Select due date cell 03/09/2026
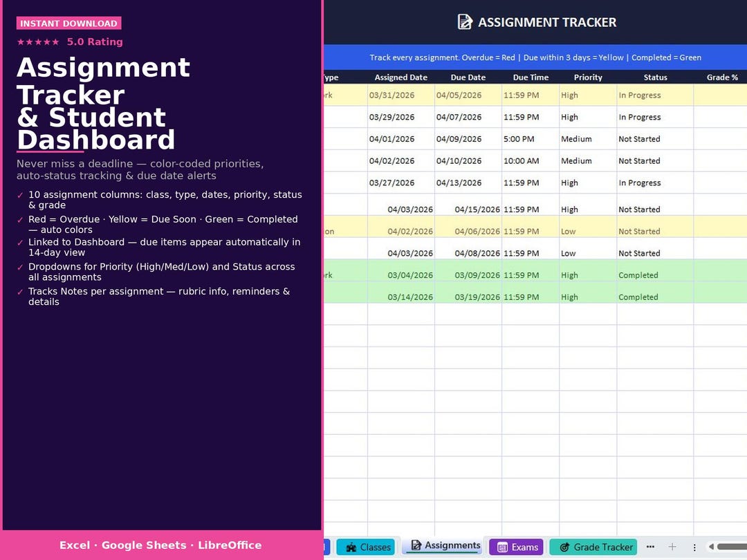This screenshot has width=747, height=560. pos(468,270)
